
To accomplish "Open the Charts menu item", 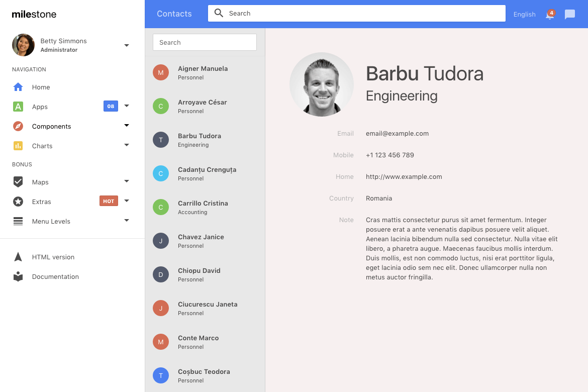I will tap(42, 146).
